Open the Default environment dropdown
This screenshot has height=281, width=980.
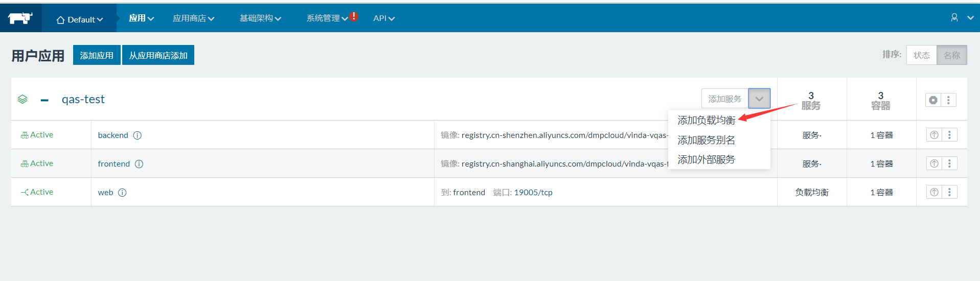click(79, 19)
